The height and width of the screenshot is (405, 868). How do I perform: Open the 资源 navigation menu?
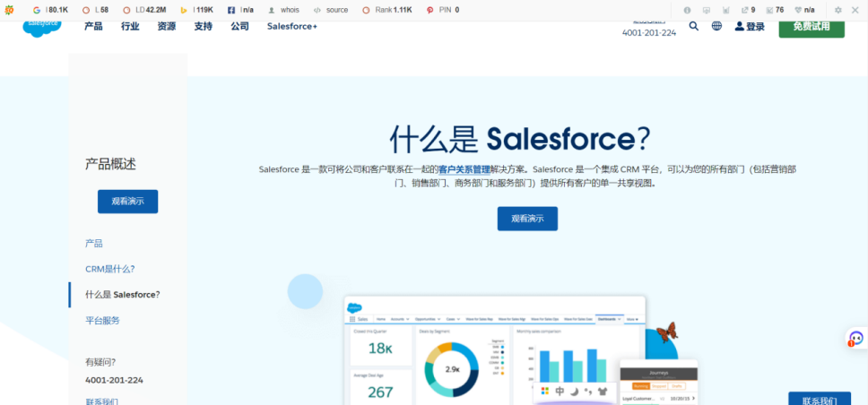pos(167,26)
